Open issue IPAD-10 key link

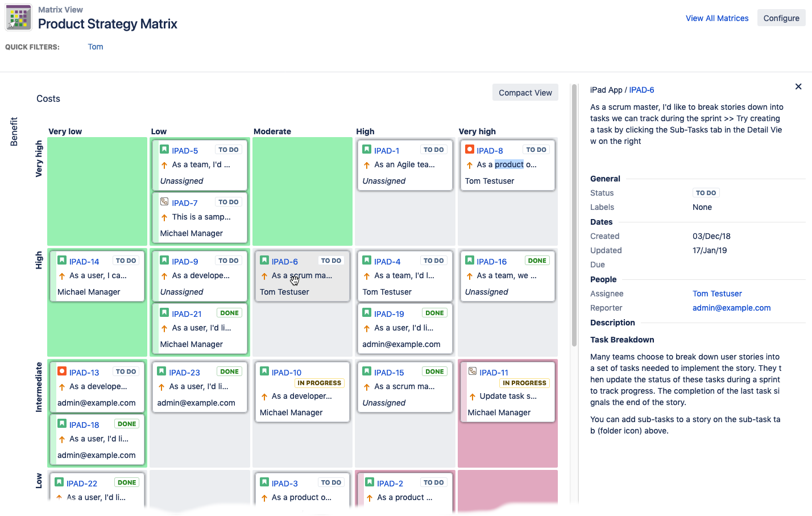coord(287,373)
